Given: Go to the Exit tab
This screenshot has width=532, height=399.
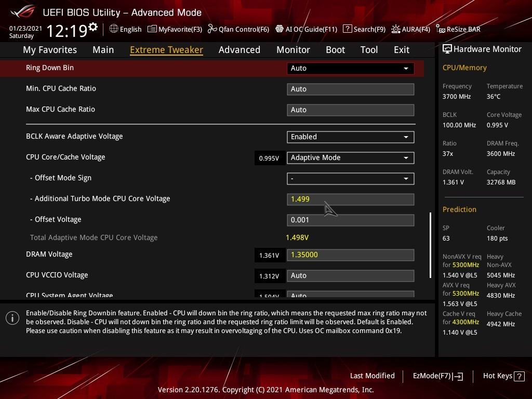Looking at the screenshot, I should point(402,50).
